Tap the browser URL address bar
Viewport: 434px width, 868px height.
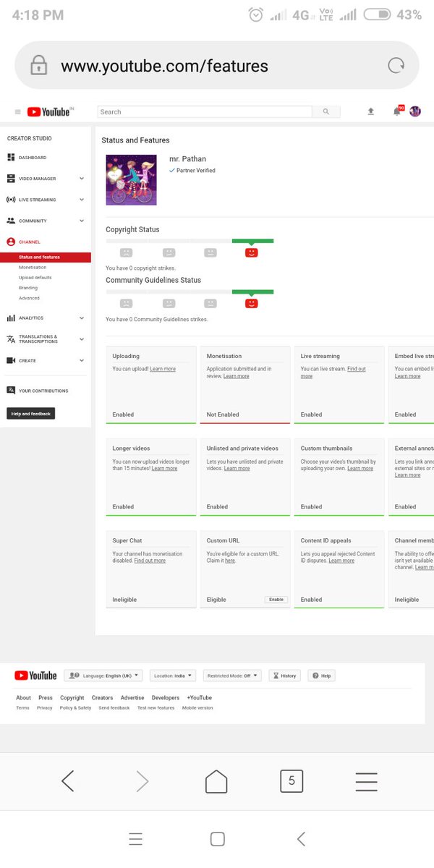pos(217,66)
